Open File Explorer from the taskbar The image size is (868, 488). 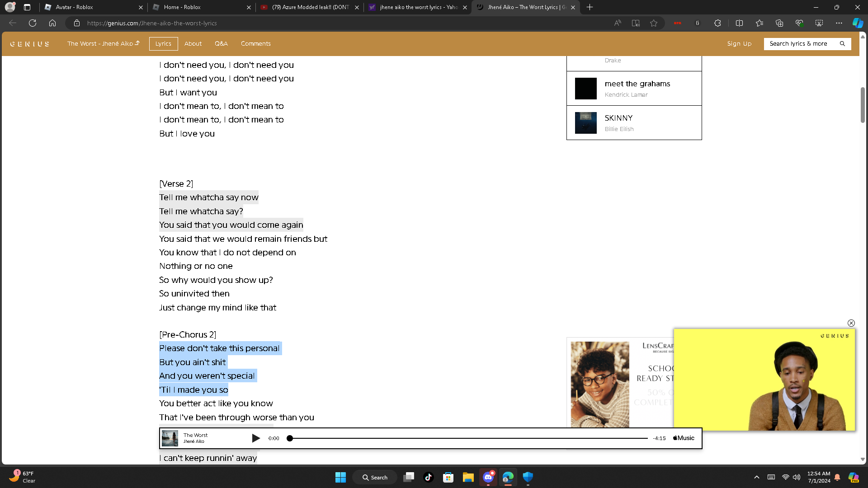point(468,477)
